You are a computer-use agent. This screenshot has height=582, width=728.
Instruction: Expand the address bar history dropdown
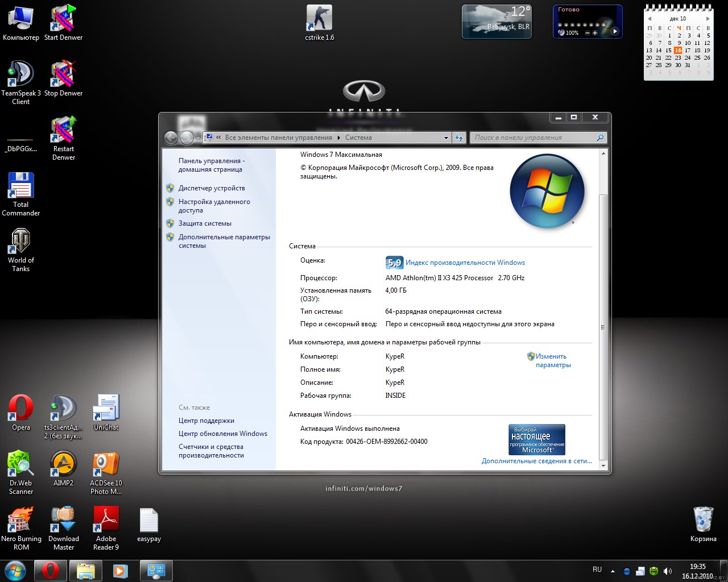(x=446, y=138)
